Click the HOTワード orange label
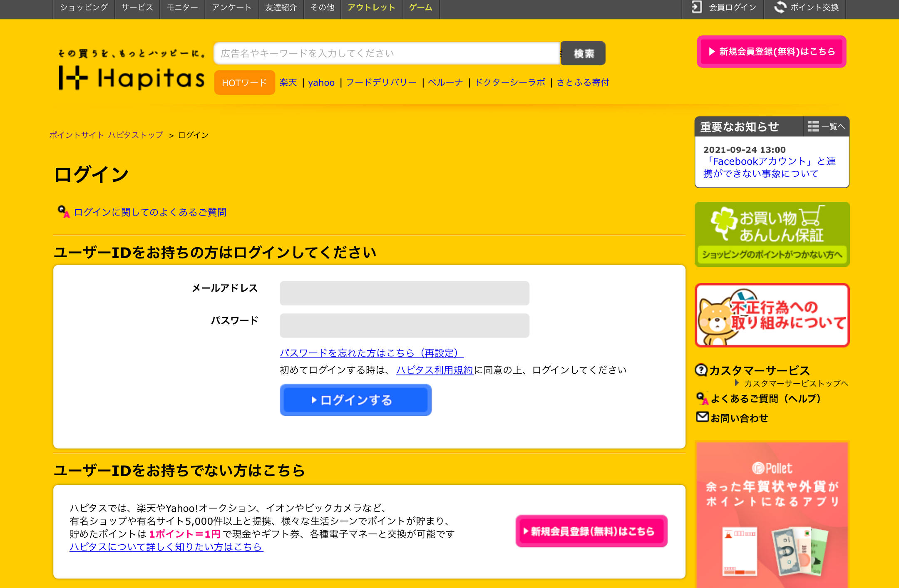This screenshot has height=588, width=899. click(x=245, y=82)
